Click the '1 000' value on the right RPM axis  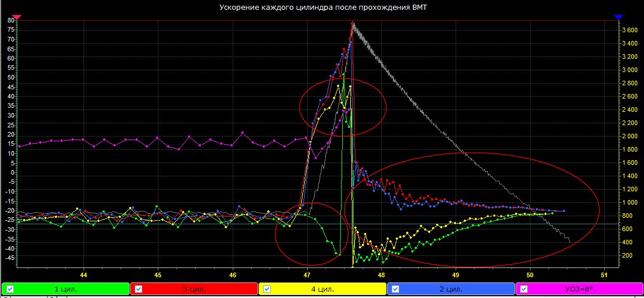pyautogui.click(x=630, y=202)
